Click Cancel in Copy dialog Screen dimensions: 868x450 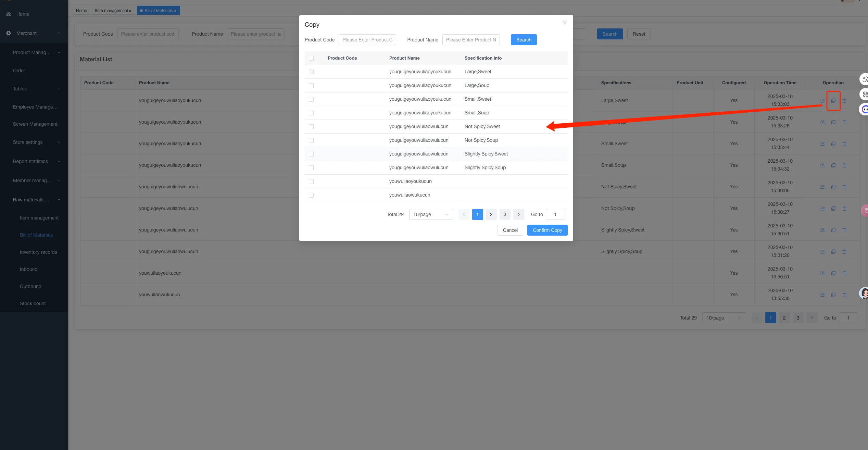(x=510, y=230)
